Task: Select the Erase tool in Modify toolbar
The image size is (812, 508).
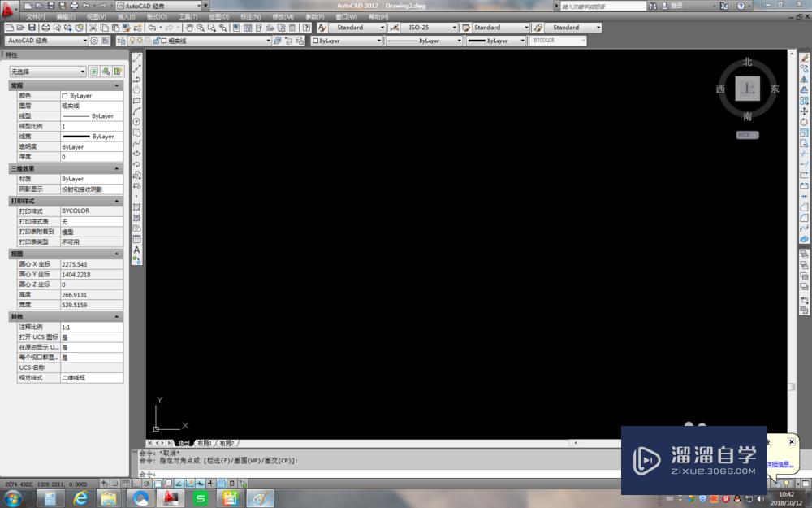Action: [x=804, y=58]
